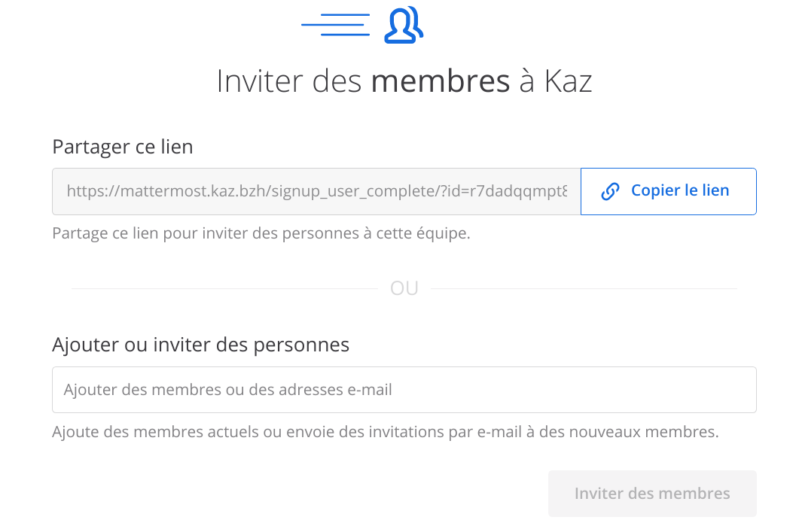Click the speed lines graphic beside people icon
This screenshot has height=532, width=796.
336,25
